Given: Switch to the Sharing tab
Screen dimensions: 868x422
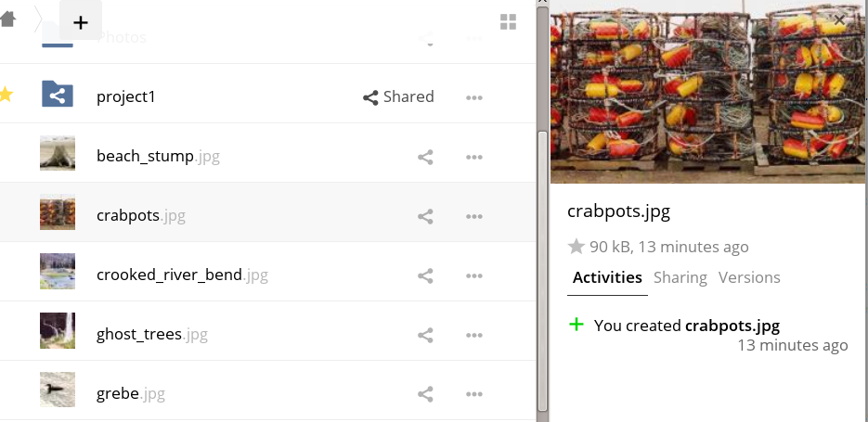Looking at the screenshot, I should click(680, 277).
